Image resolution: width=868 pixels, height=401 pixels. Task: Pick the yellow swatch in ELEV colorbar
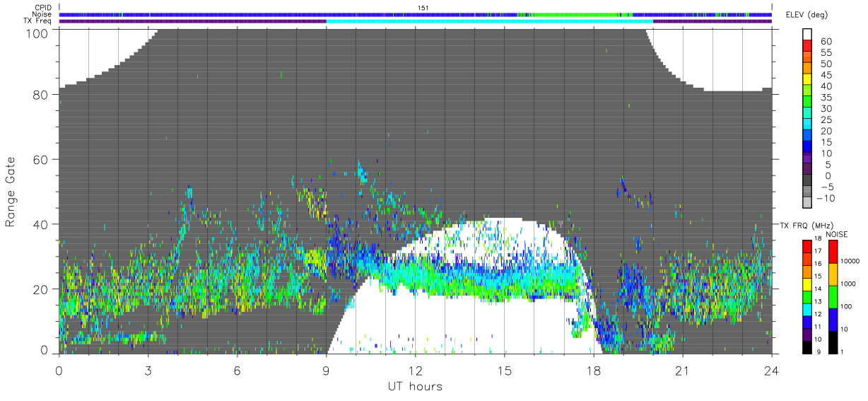pyautogui.click(x=808, y=80)
